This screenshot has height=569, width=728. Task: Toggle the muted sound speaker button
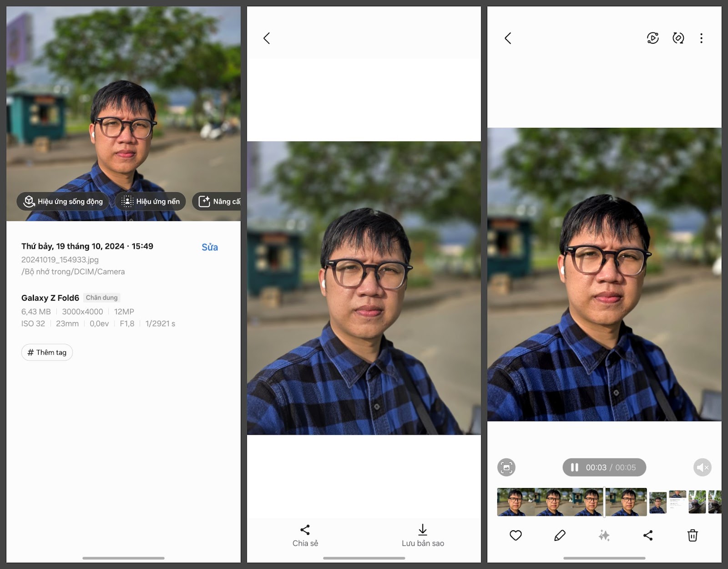click(x=702, y=467)
